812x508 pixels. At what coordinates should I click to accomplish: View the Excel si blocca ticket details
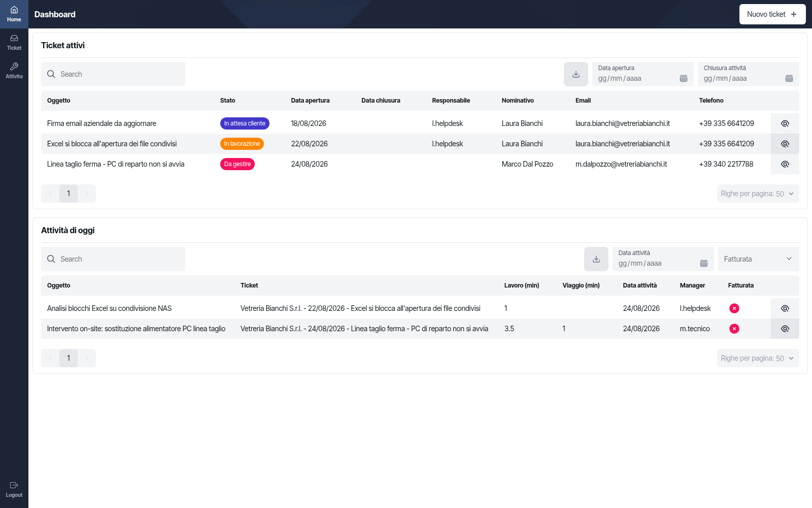tap(785, 144)
